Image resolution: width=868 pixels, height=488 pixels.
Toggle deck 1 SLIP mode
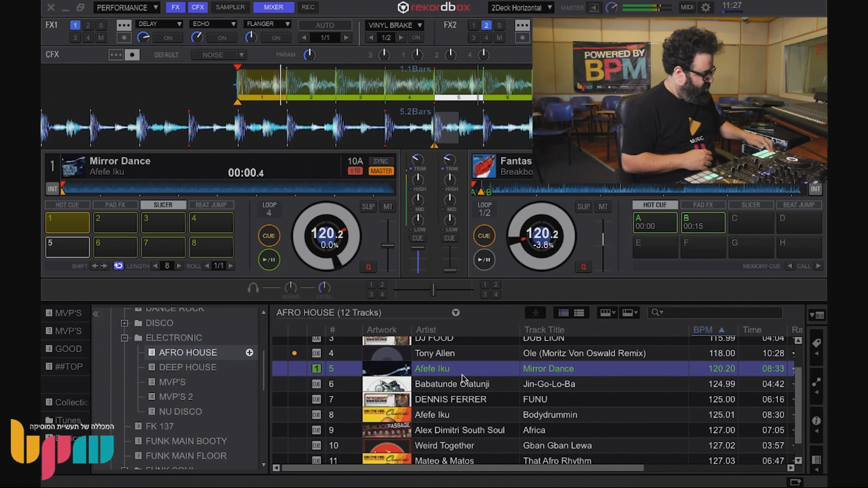368,207
